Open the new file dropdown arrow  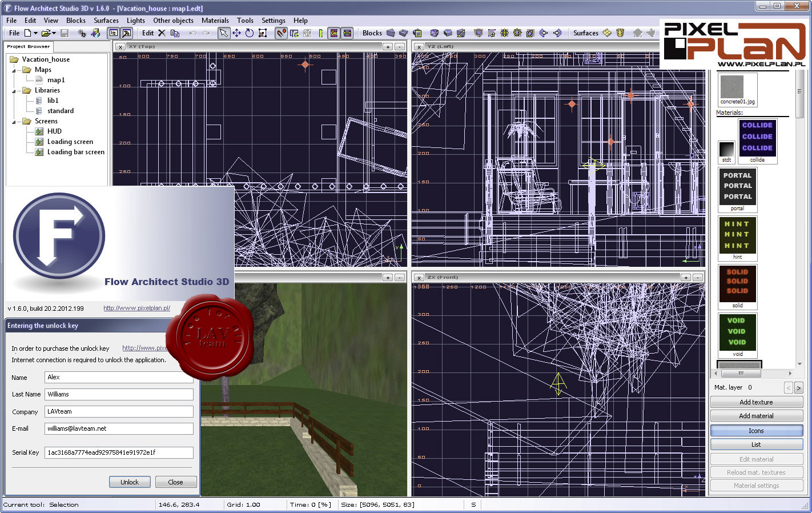tap(35, 34)
